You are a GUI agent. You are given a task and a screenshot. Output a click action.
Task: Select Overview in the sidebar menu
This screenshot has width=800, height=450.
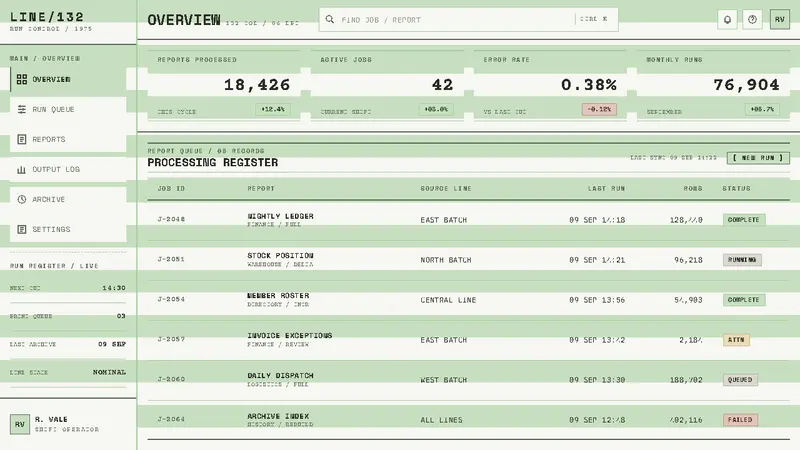[x=68, y=79]
